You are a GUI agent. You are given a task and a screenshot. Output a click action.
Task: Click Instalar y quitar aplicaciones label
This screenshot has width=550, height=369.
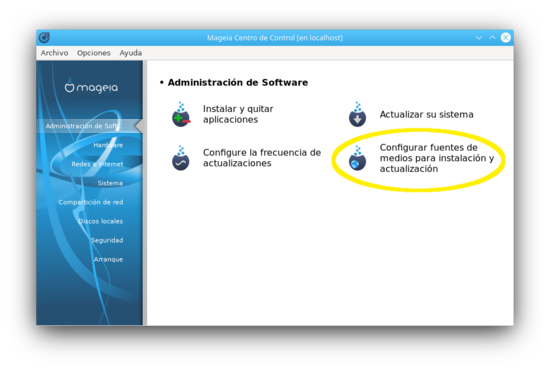(238, 114)
